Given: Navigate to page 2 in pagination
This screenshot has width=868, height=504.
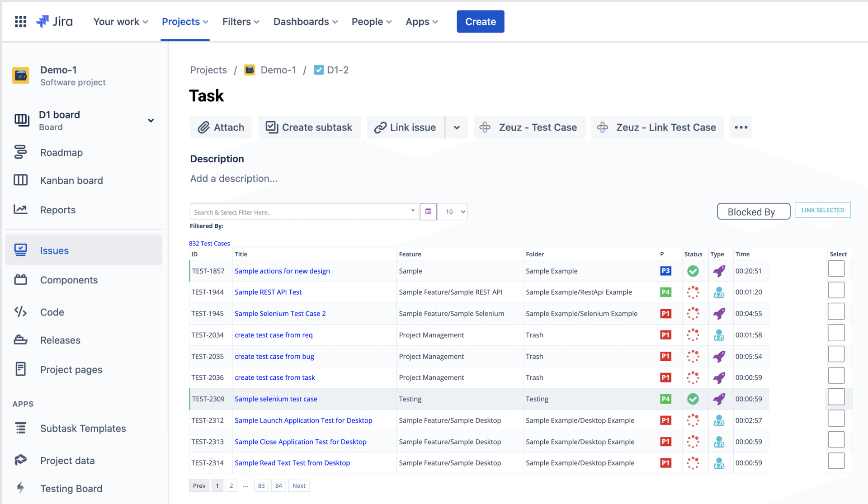Looking at the screenshot, I should coord(231,485).
